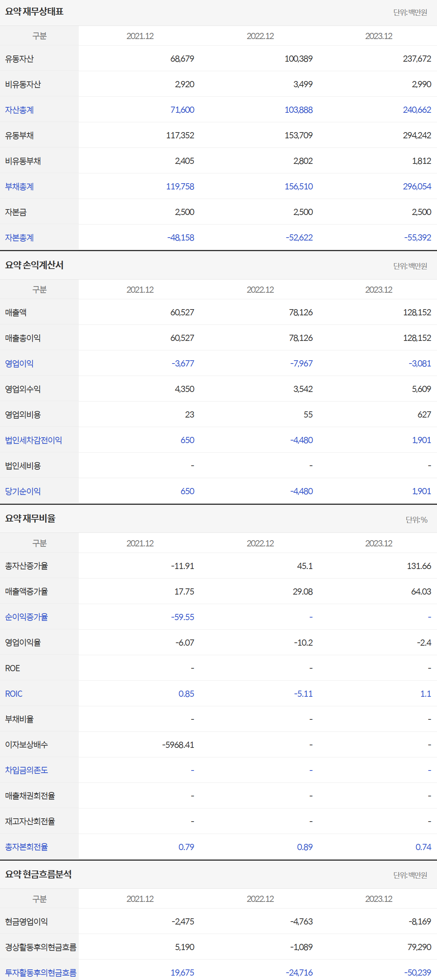The image size is (437, 980).
Task: Click the 경상활동후의현금흐름 value 79,290
Action: [419, 947]
